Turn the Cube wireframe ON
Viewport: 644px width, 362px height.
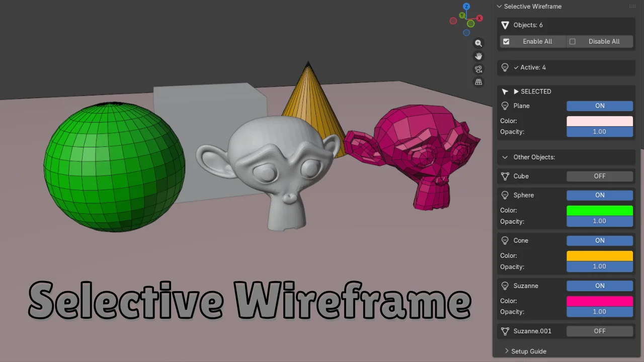click(600, 176)
